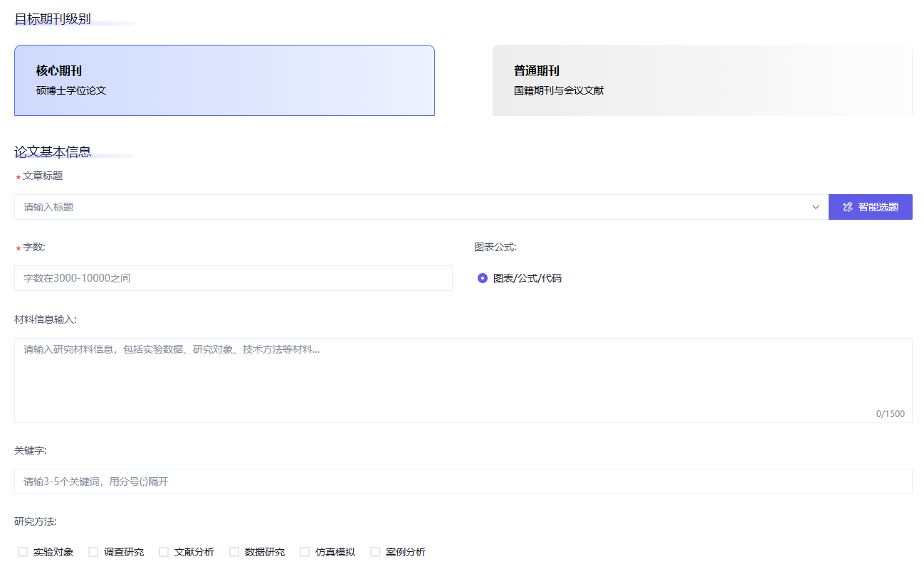Image resolution: width=924 pixels, height=569 pixels.
Task: Select the 仿真模拟 checkbox option
Action: 305,552
